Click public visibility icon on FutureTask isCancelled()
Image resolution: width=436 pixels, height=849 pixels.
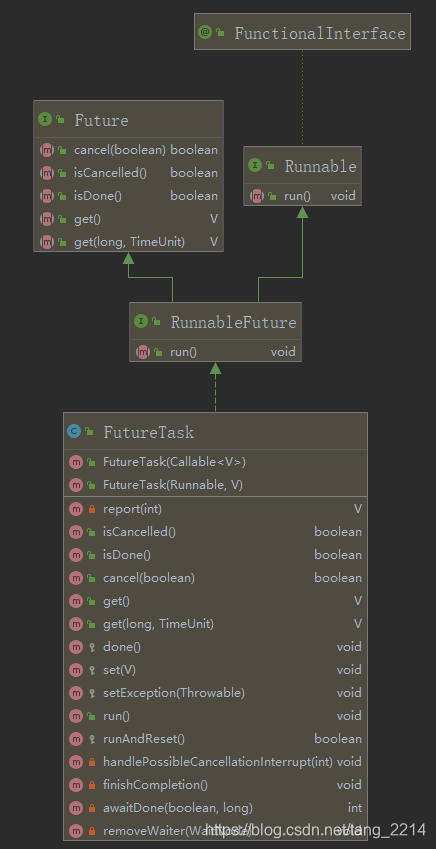pyautogui.click(x=92, y=532)
